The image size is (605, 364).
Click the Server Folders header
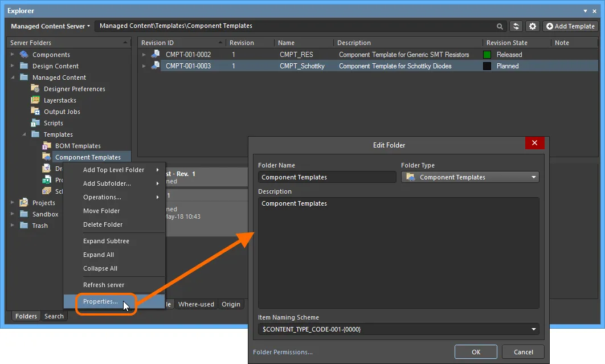point(69,43)
